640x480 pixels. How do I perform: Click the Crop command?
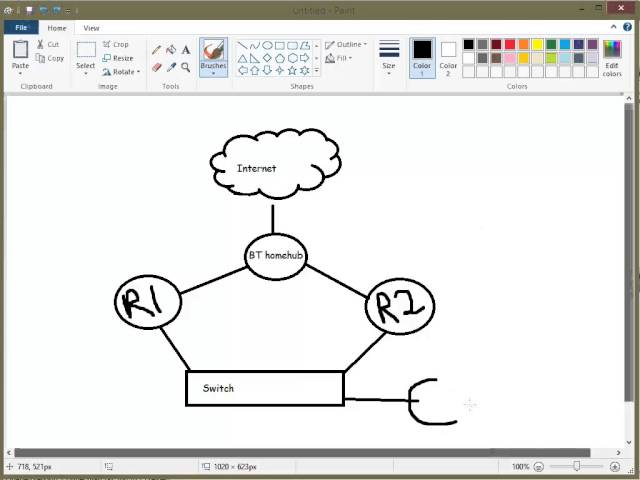[116, 44]
